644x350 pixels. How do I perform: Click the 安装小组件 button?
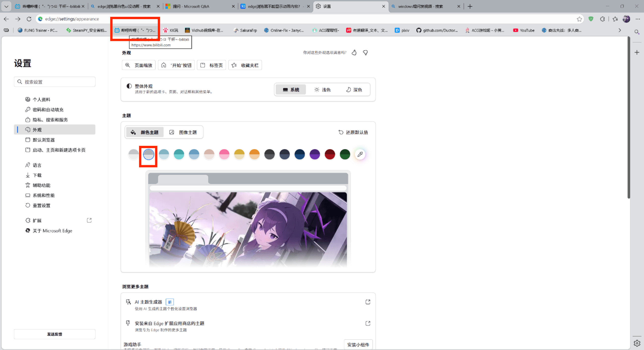(358, 345)
